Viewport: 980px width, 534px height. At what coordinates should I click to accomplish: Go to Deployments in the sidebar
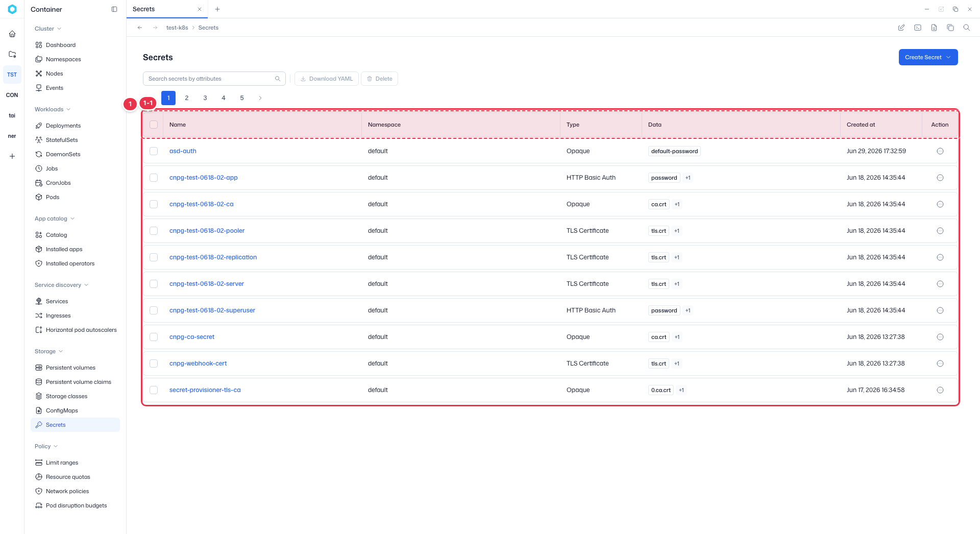(x=63, y=126)
